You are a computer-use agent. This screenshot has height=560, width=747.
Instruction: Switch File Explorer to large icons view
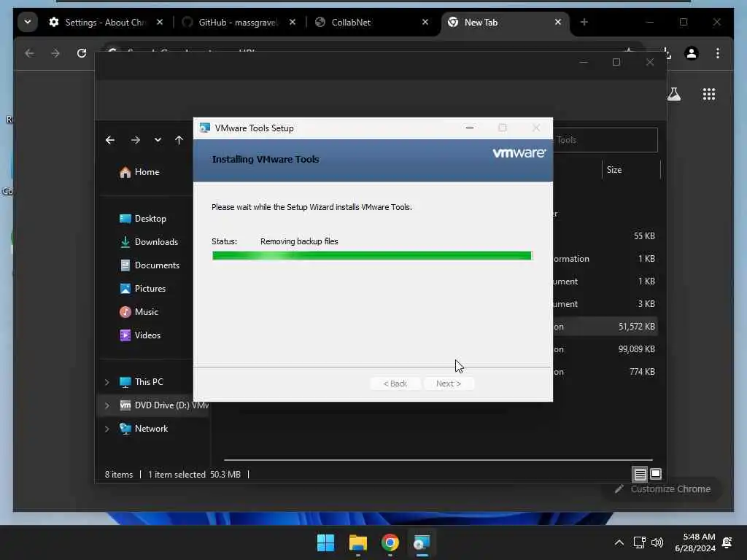[x=656, y=474]
